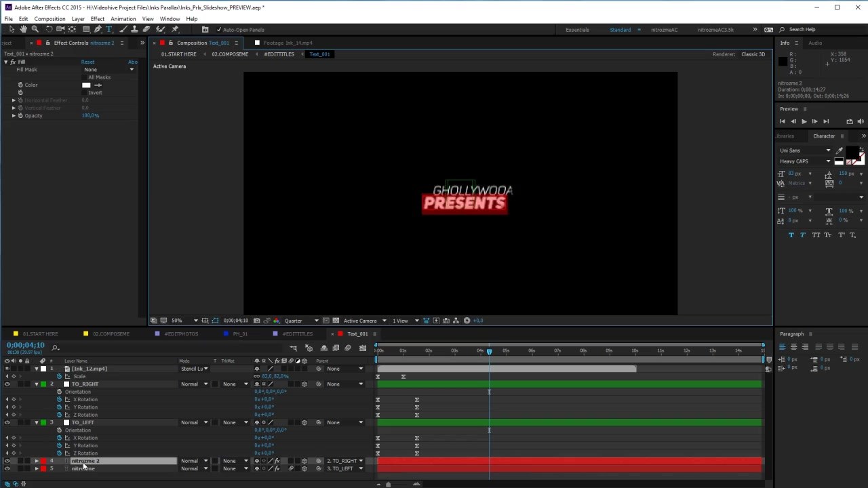Select the Rotation tool

(x=49, y=29)
